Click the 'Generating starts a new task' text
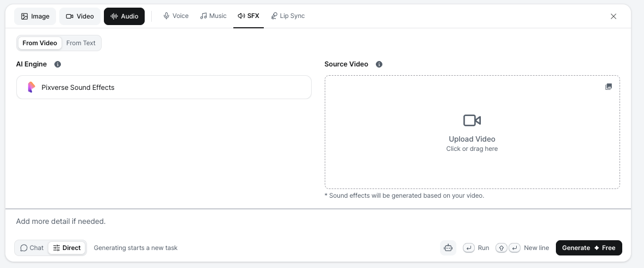644x268 pixels. tap(135, 248)
